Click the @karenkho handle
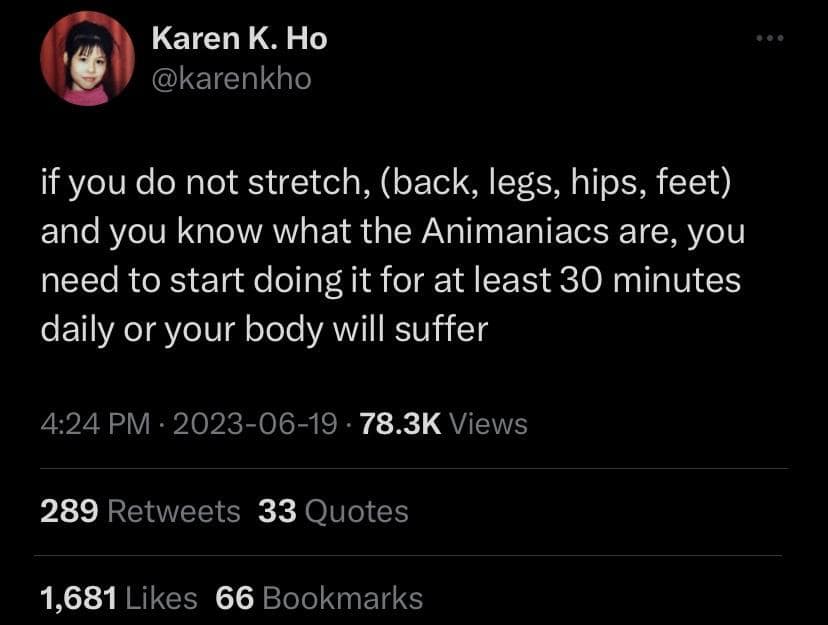 pyautogui.click(x=231, y=78)
